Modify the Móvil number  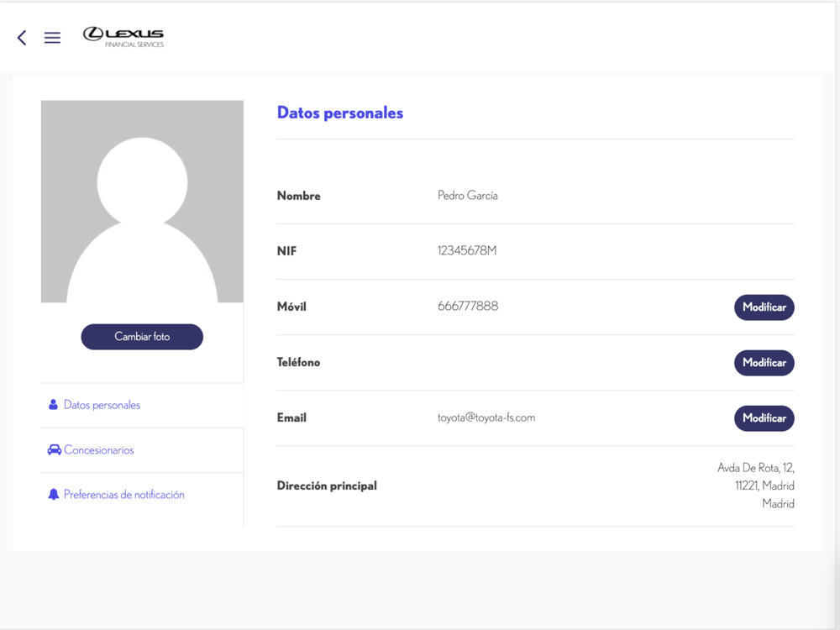click(764, 307)
